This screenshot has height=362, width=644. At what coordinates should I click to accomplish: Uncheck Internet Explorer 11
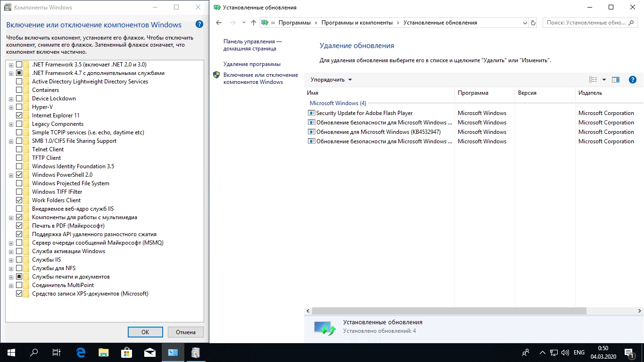tap(19, 115)
